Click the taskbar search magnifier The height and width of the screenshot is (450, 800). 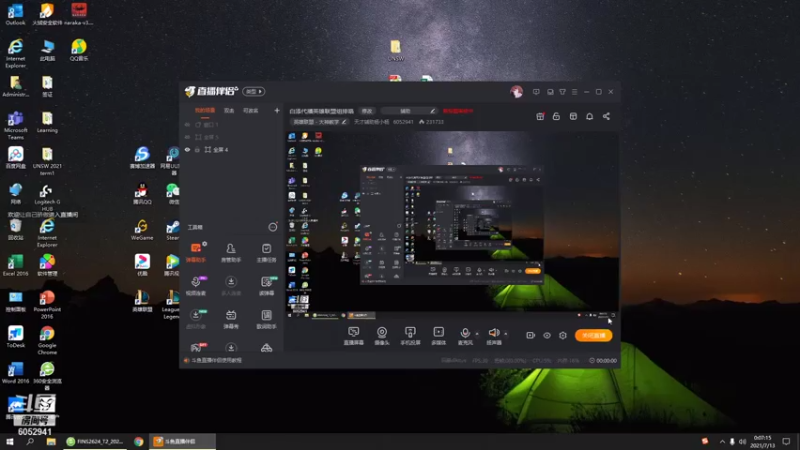pos(30,441)
